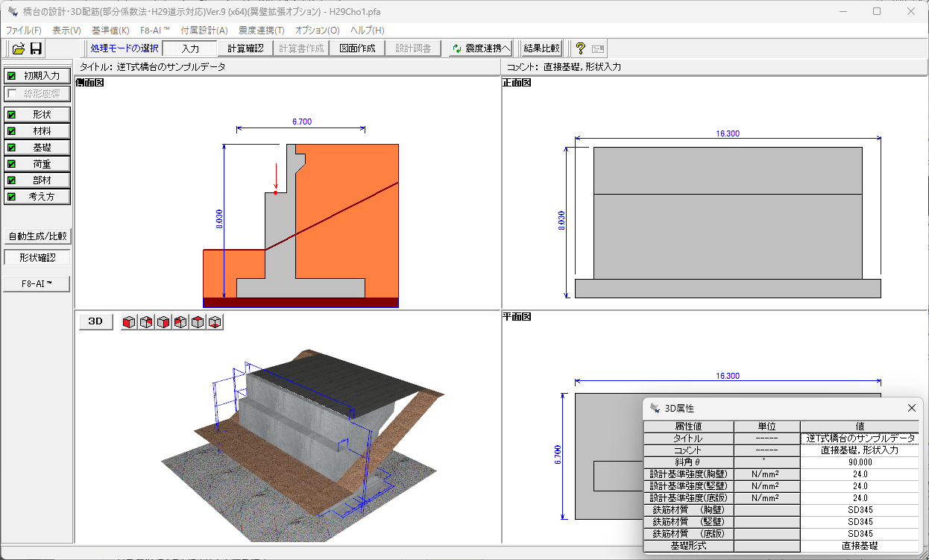This screenshot has width=929, height=560.
Task: Toggle the 荷重 checked item in sidebar
Action: (x=37, y=164)
